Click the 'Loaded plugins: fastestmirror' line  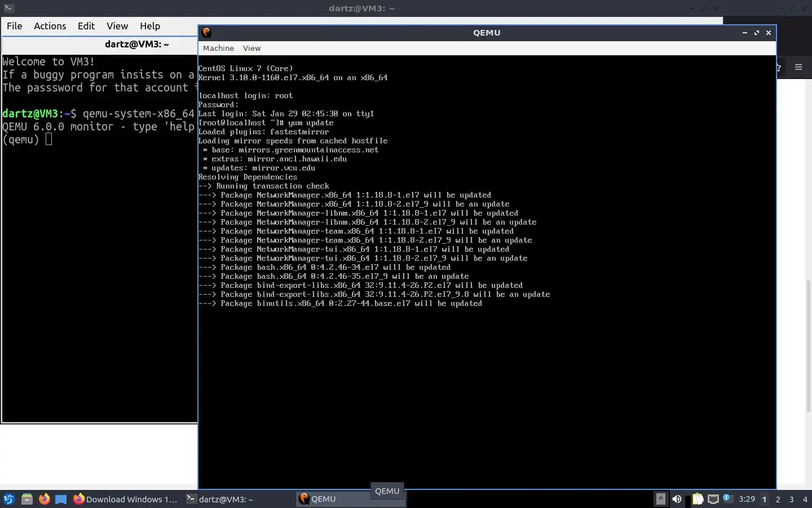click(263, 132)
